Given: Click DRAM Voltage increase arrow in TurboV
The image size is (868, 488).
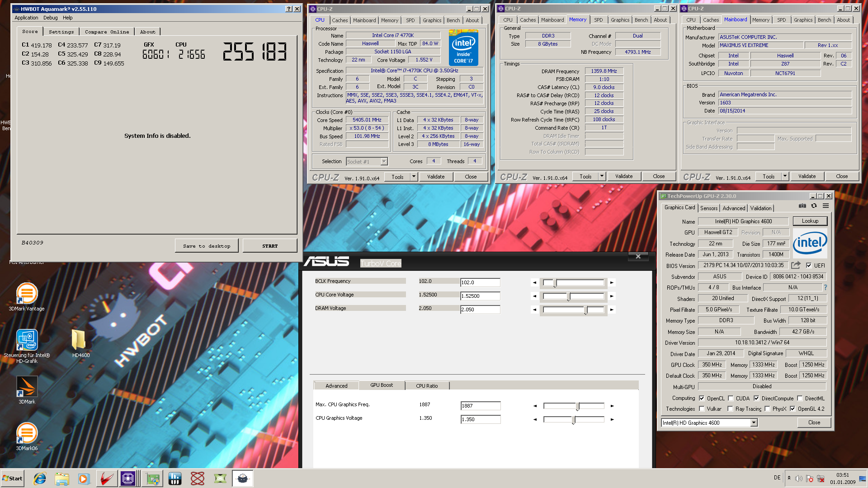Looking at the screenshot, I should [x=612, y=310].
